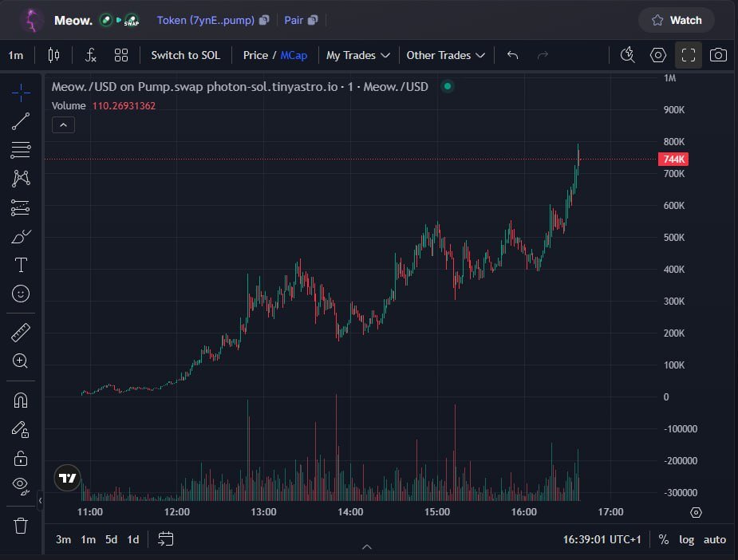Screen dimensions: 738x560
Task: Undo the last chart action
Action: (x=512, y=55)
